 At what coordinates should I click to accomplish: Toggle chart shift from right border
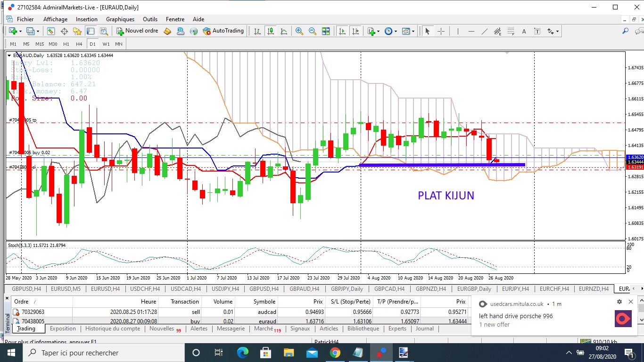[356, 31]
